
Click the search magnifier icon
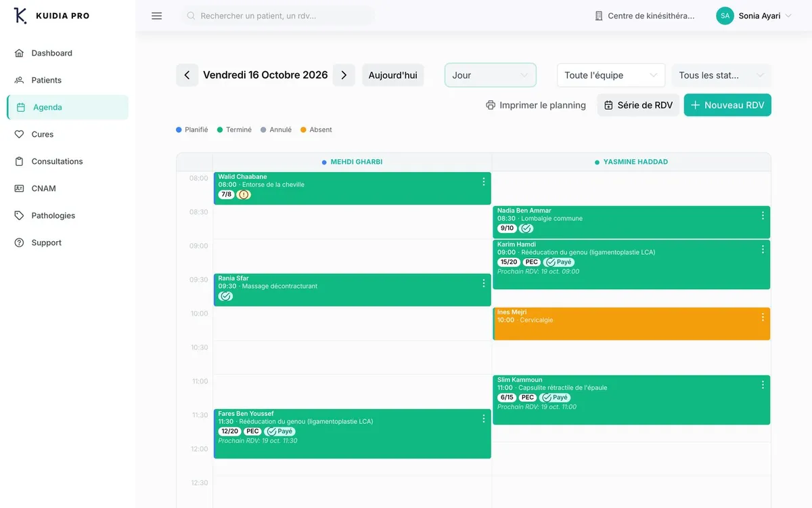click(x=191, y=16)
